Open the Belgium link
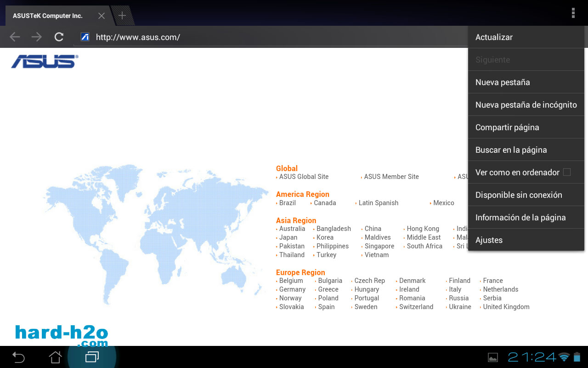Image resolution: width=588 pixels, height=368 pixels. [x=291, y=281]
